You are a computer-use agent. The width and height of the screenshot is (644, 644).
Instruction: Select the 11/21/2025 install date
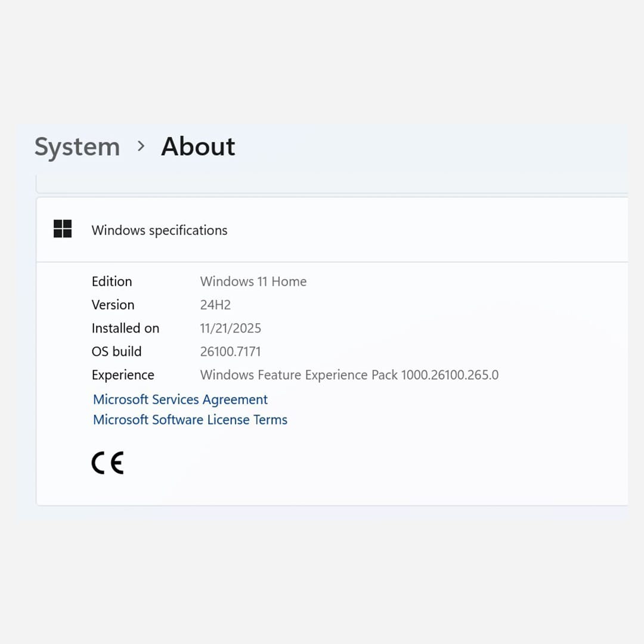tap(231, 328)
